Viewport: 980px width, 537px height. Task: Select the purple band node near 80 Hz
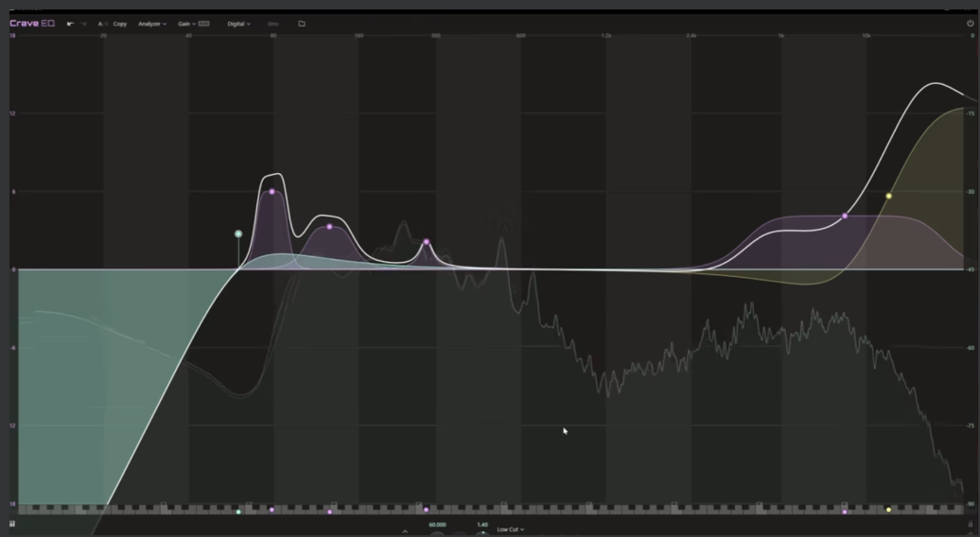point(271,192)
